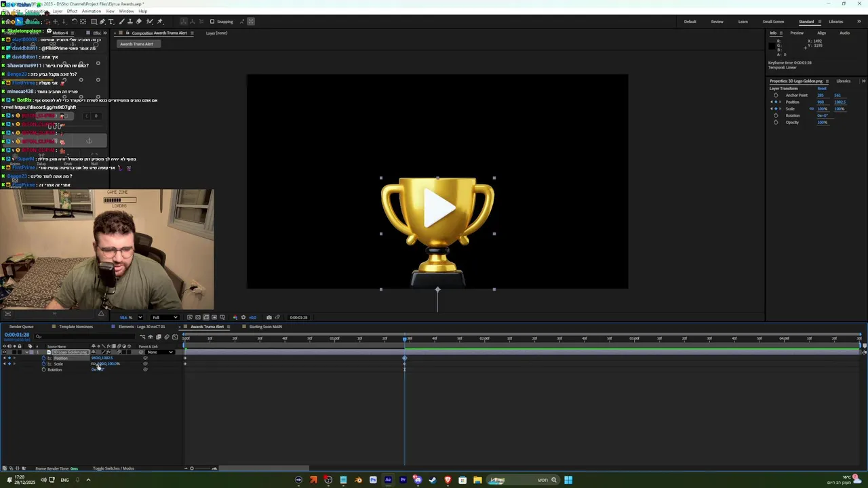The height and width of the screenshot is (488, 868).
Task: Select the Eraser tool
Action: point(139,22)
